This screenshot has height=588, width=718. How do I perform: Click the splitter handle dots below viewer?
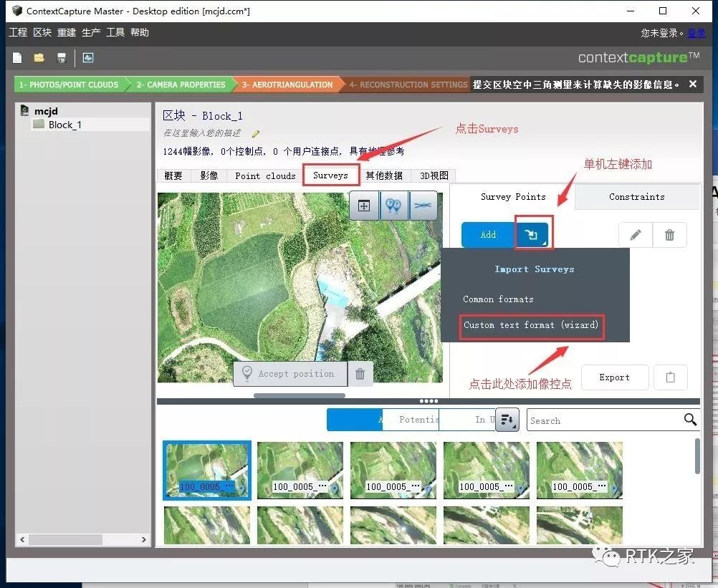(x=429, y=401)
